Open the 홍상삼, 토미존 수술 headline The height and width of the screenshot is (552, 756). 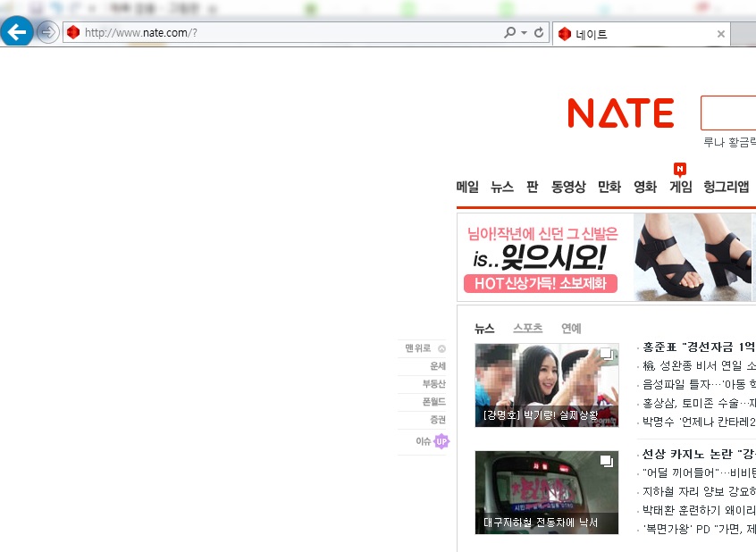coord(699,403)
